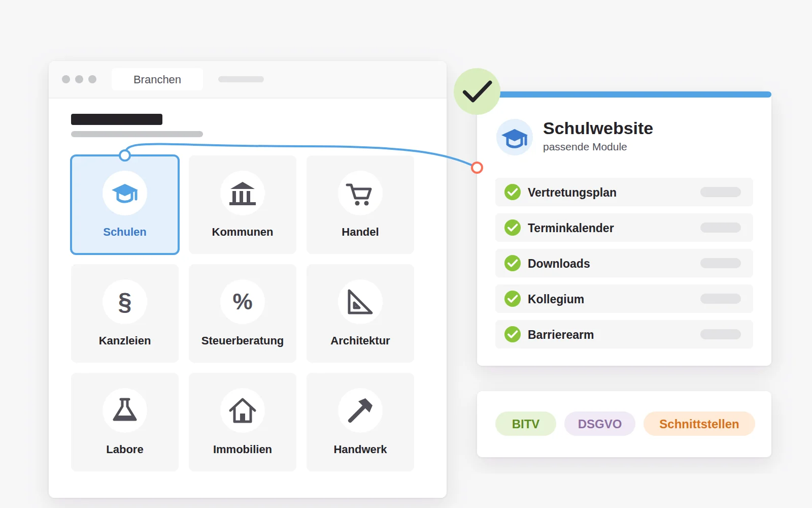Toggle the Downloads green checkmark

tap(513, 263)
